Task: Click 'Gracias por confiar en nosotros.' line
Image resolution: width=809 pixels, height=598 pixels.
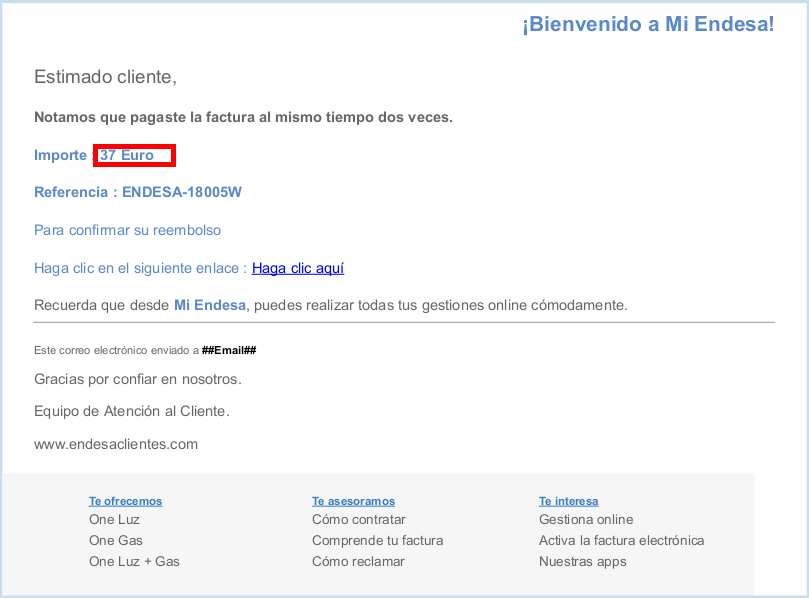Action: (138, 379)
